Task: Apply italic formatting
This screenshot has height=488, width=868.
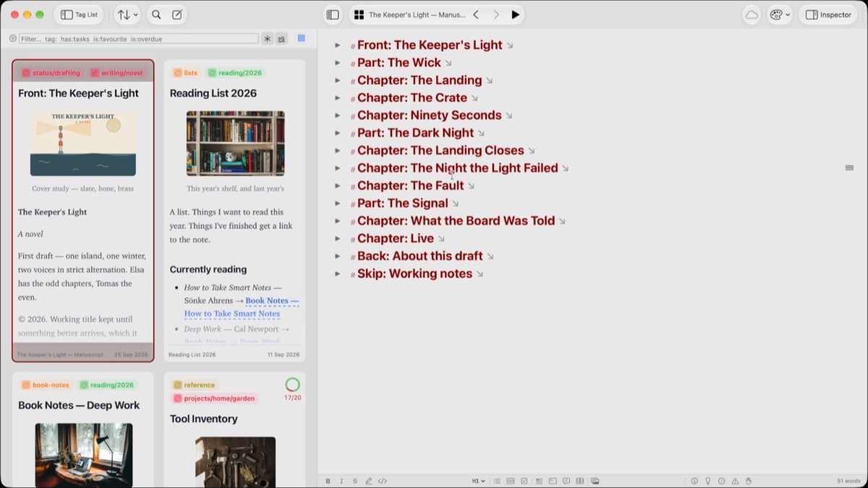Action: pyautogui.click(x=341, y=481)
